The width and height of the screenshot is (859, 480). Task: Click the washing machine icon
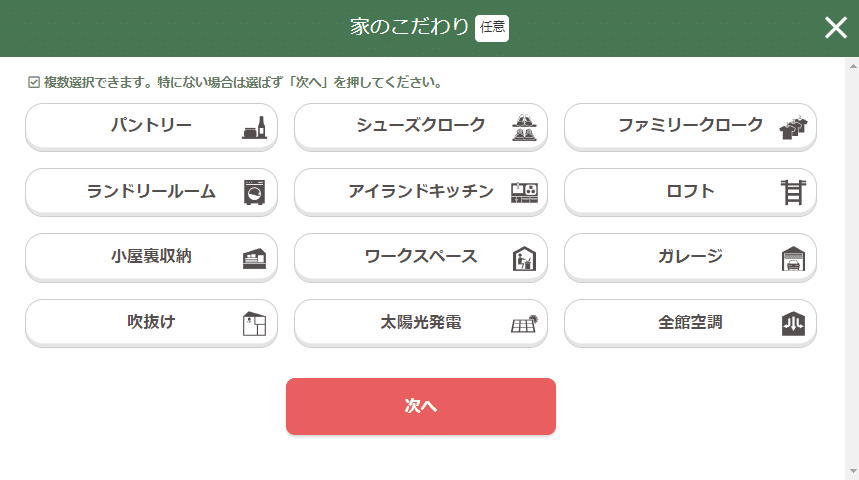[x=255, y=192]
